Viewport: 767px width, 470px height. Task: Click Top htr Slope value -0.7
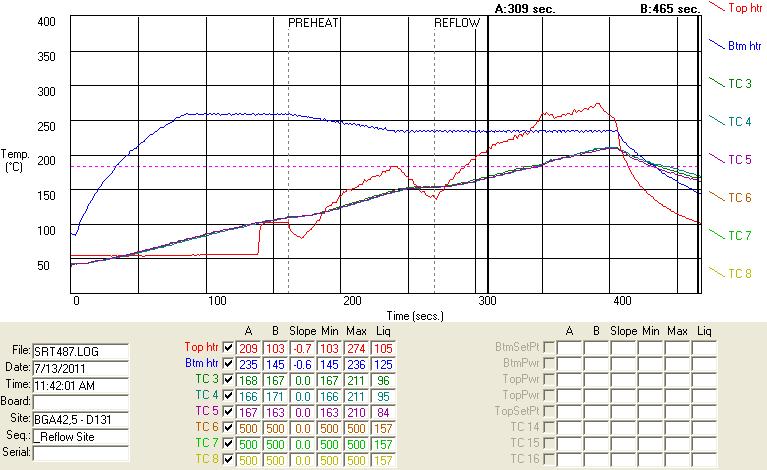coord(302,348)
